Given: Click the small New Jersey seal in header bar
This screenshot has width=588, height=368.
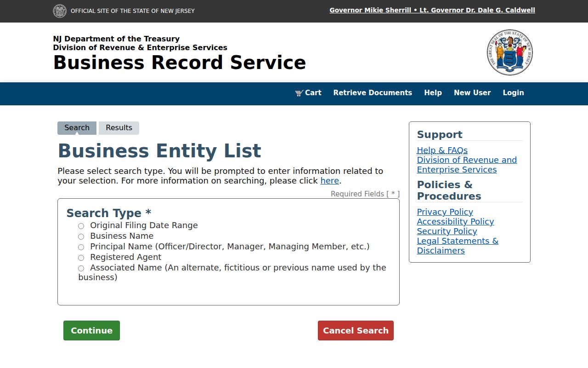Looking at the screenshot, I should click(60, 11).
